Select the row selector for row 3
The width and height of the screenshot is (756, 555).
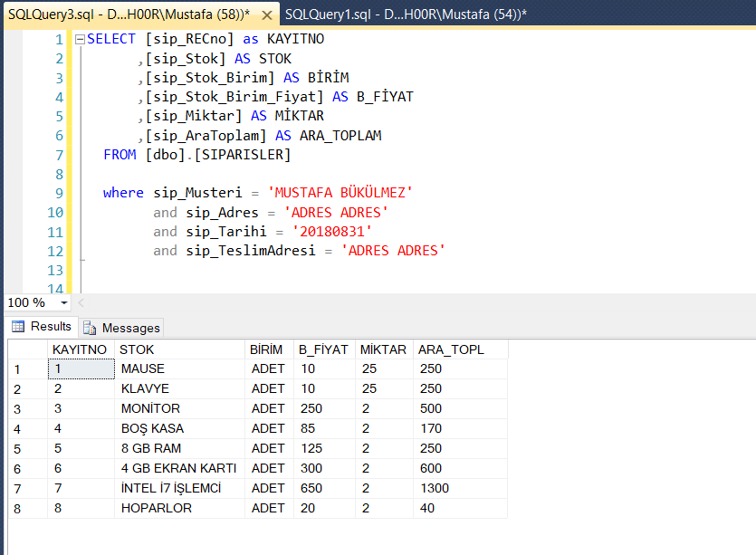[18, 408]
